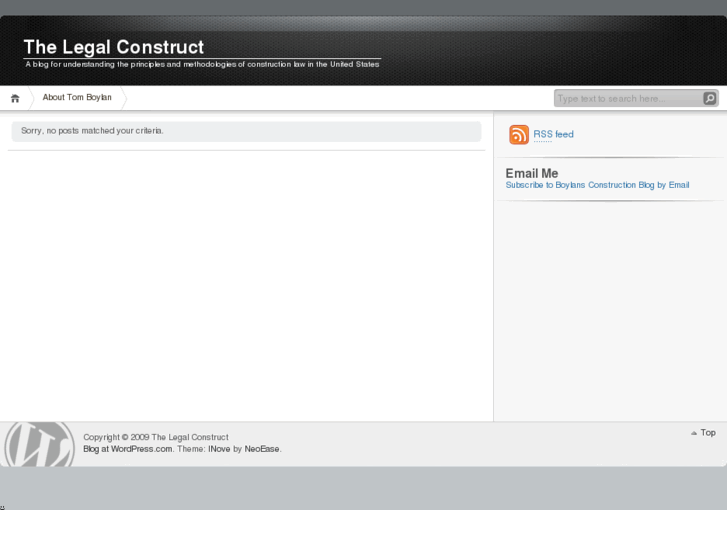Viewport: 727px width, 545px height.
Task: Click the blog tagline under title
Action: [x=202, y=65]
